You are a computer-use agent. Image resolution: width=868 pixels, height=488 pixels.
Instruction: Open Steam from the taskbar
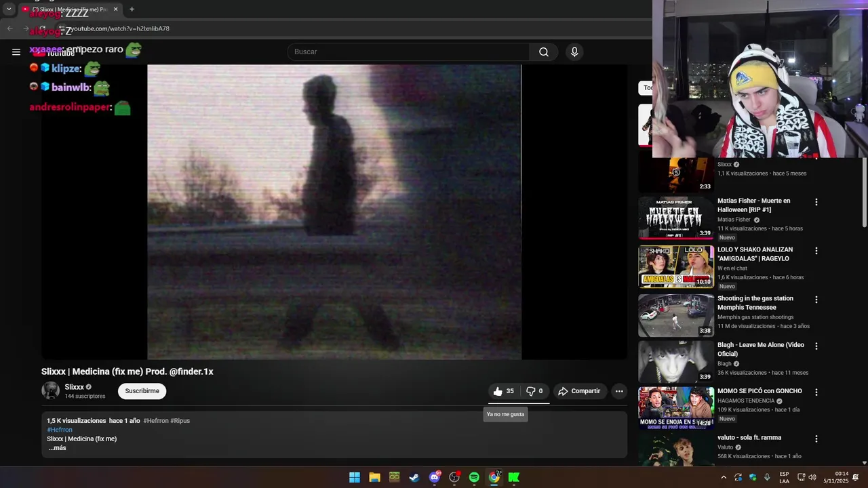click(x=414, y=478)
